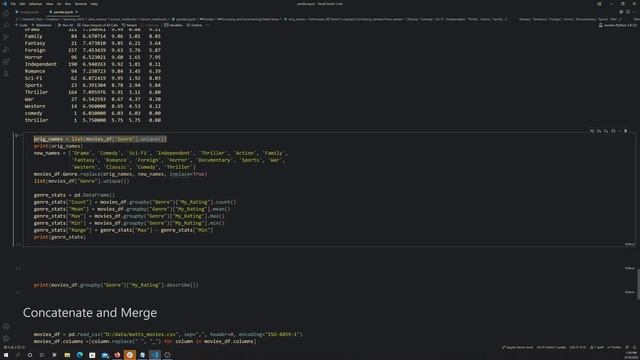Click Clear Outputs of All Cells

coord(98,25)
